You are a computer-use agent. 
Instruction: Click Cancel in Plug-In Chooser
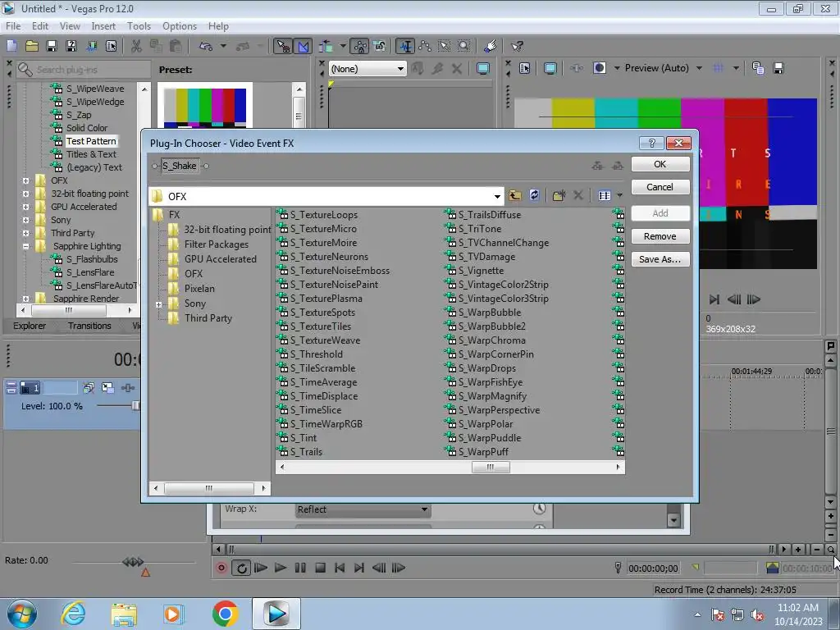tap(660, 187)
